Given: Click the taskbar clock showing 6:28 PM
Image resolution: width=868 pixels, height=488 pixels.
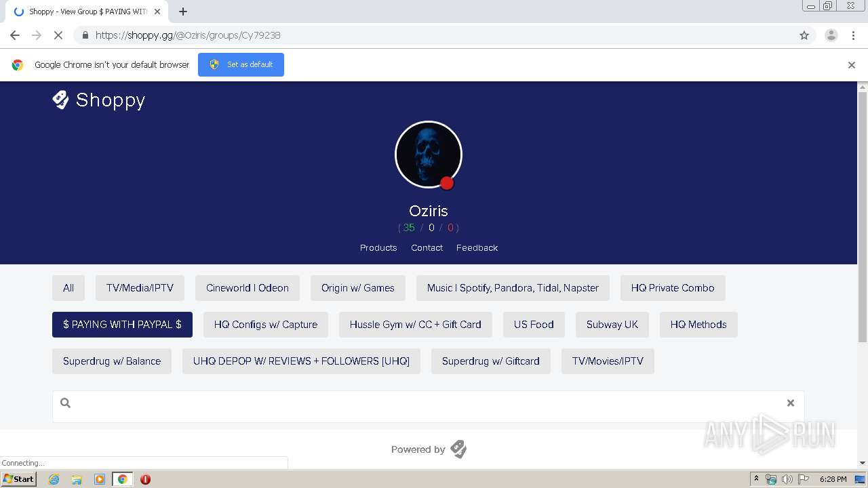Looking at the screenshot, I should pyautogui.click(x=833, y=479).
